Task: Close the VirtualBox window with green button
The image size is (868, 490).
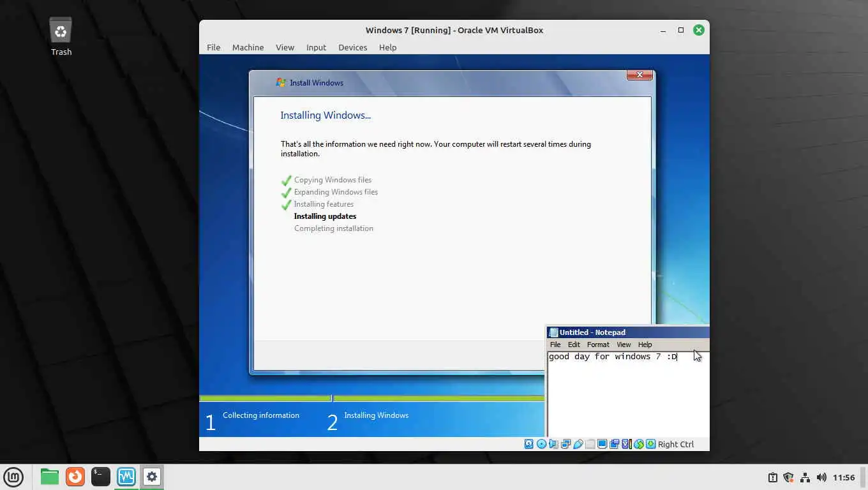Action: point(699,30)
